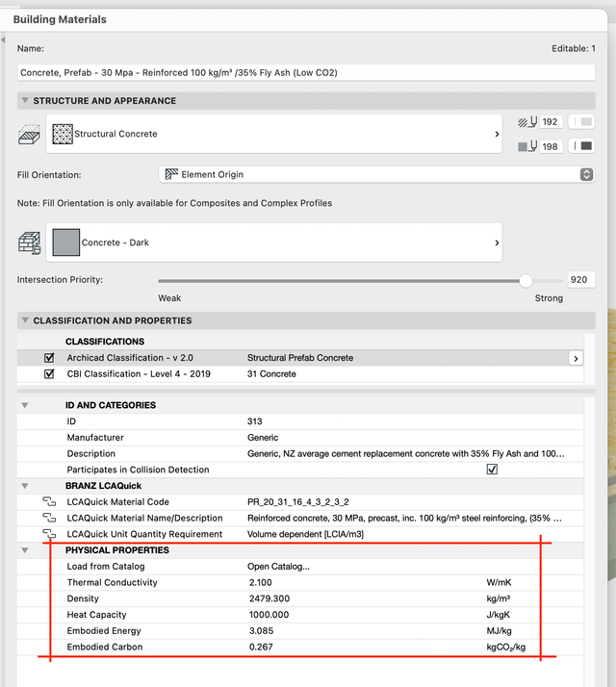Open the Concrete - Dark surface selector
The width and height of the screenshot is (616, 687).
[274, 242]
